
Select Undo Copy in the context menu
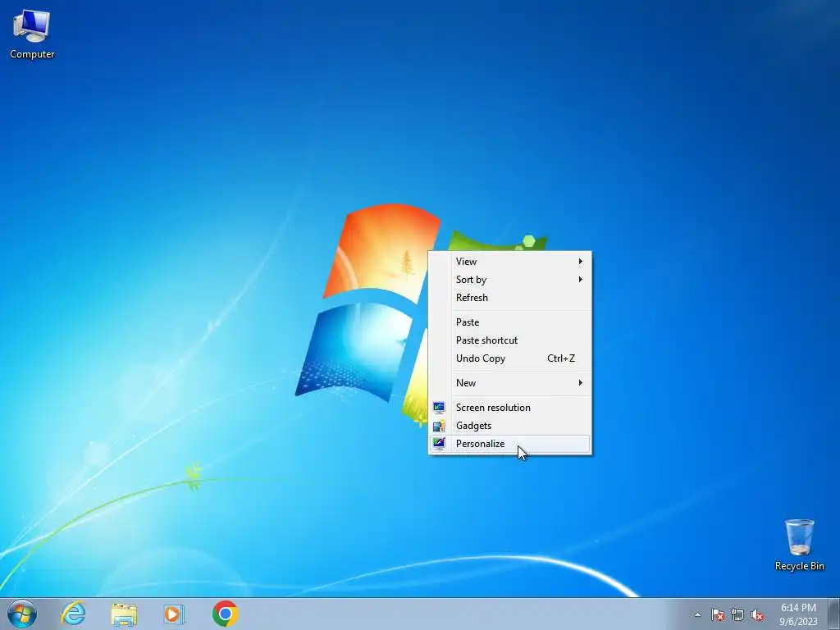pyautogui.click(x=510, y=358)
